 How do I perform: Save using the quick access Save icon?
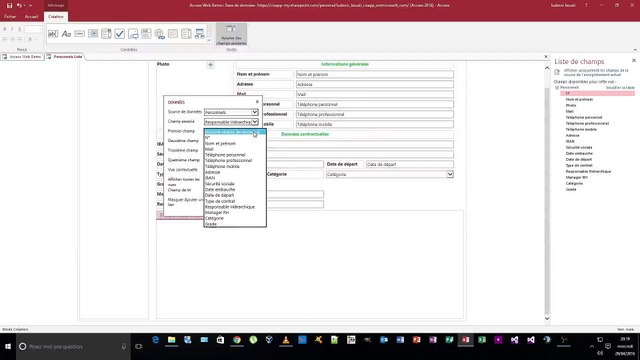[9, 5]
